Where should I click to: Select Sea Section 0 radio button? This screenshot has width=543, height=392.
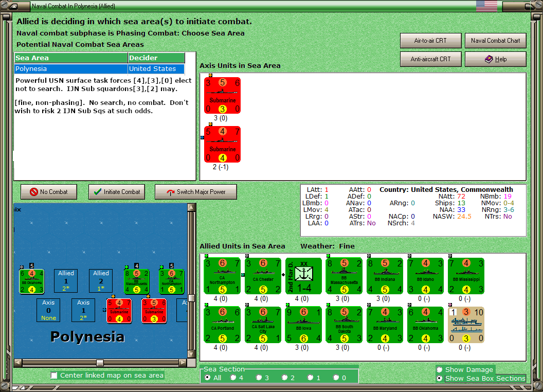[336, 378]
